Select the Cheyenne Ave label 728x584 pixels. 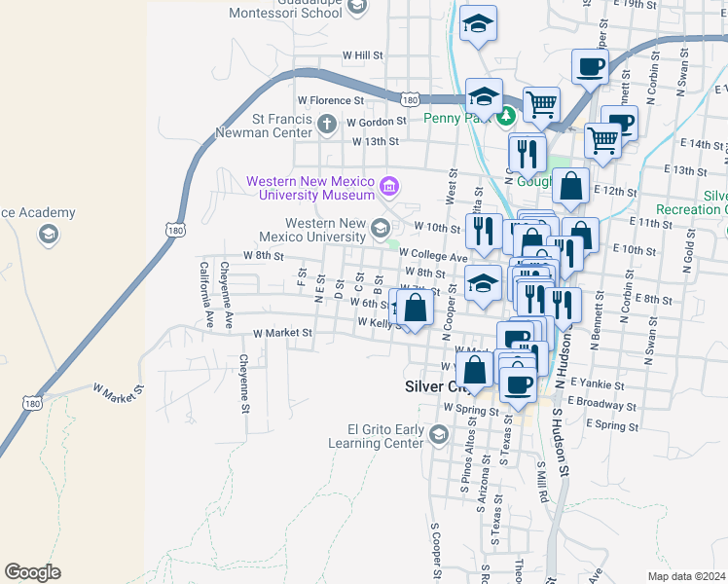point(226,295)
